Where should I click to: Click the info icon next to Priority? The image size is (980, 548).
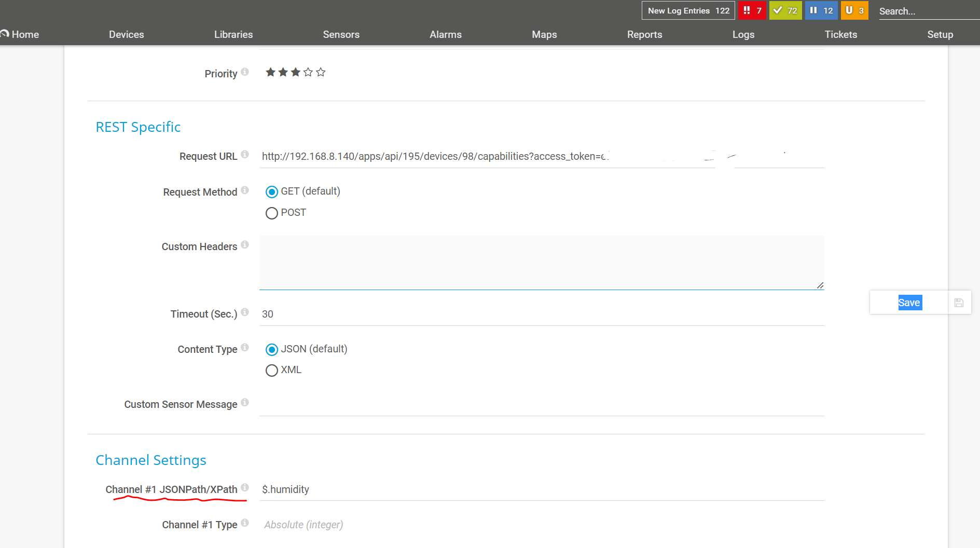pyautogui.click(x=245, y=72)
